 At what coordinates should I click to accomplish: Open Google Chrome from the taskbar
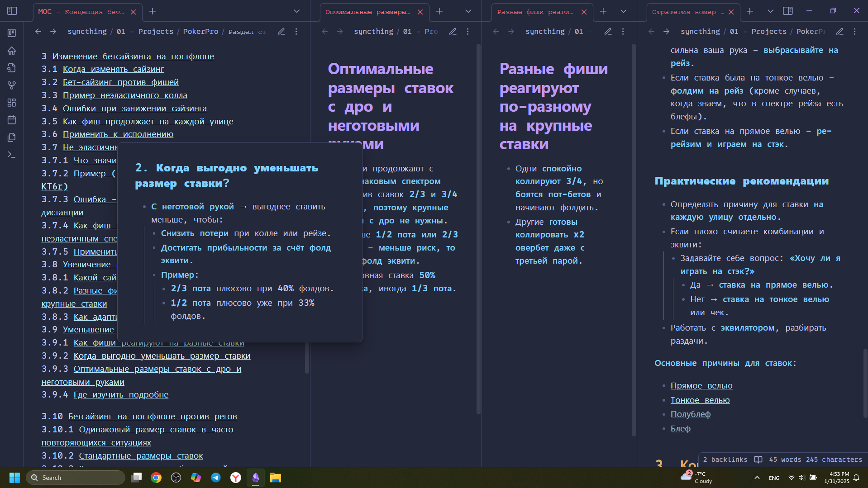156,478
